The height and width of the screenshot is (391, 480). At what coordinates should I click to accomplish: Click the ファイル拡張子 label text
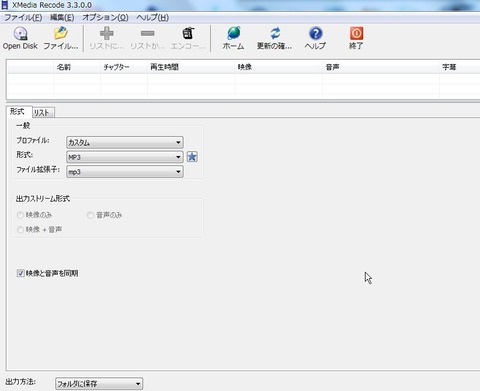pos(38,170)
